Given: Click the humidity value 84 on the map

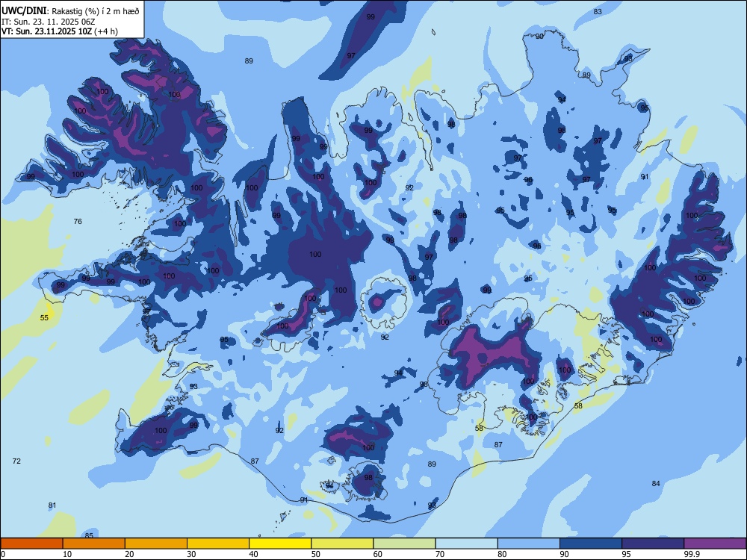Looking at the screenshot, I should click(x=656, y=483).
